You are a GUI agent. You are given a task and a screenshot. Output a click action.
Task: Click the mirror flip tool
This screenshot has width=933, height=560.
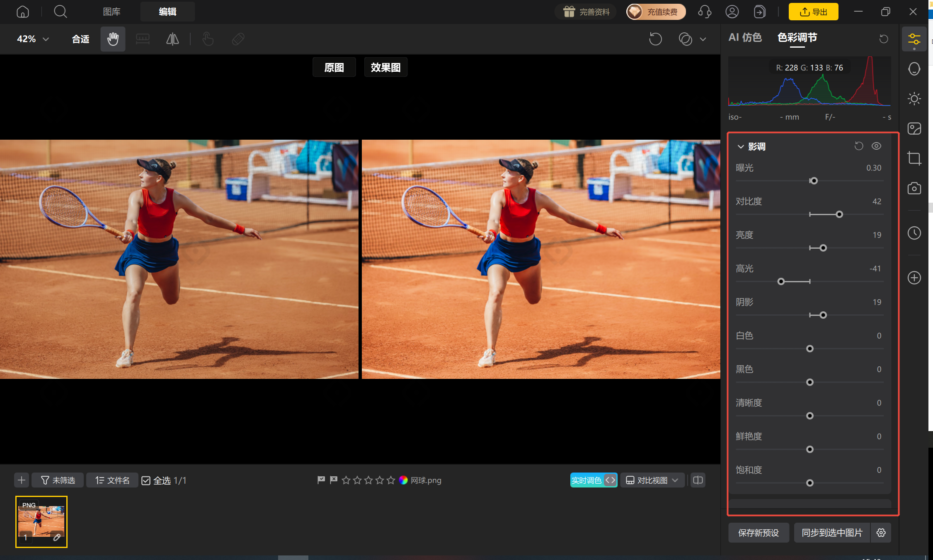point(172,39)
